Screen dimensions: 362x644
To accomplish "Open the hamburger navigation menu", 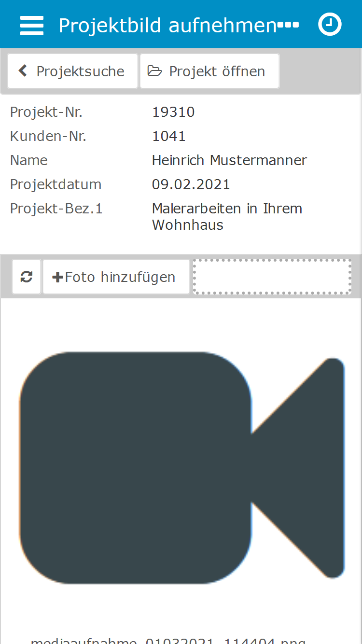I will coord(32,25).
